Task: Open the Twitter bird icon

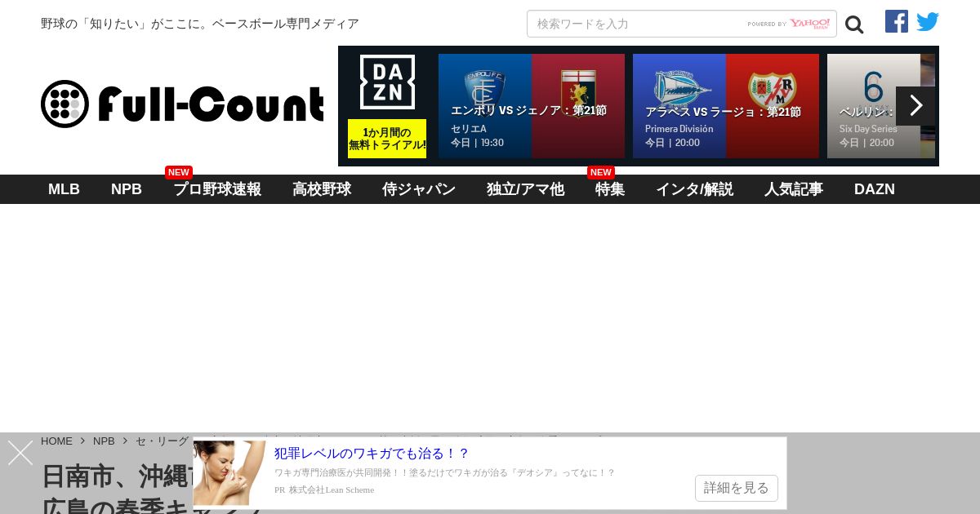Action: click(x=928, y=22)
